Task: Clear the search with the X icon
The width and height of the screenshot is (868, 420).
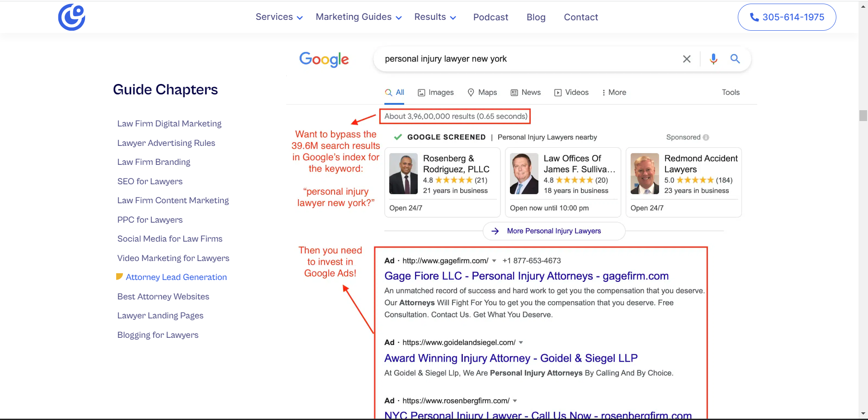Action: point(686,59)
